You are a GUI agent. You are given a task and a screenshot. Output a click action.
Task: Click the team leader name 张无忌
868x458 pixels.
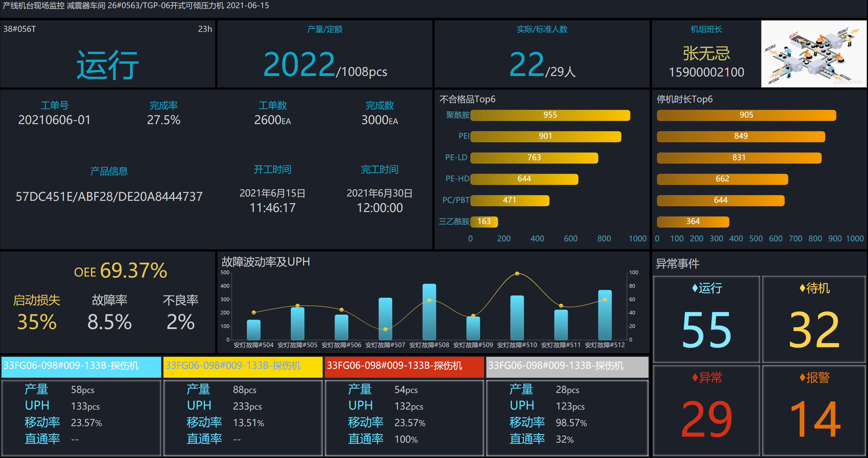coord(707,53)
